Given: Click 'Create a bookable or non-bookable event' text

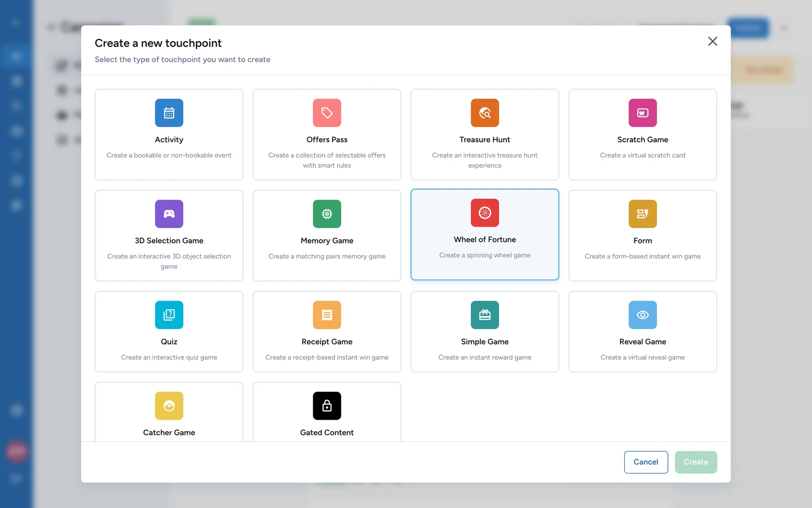Looking at the screenshot, I should (169, 155).
